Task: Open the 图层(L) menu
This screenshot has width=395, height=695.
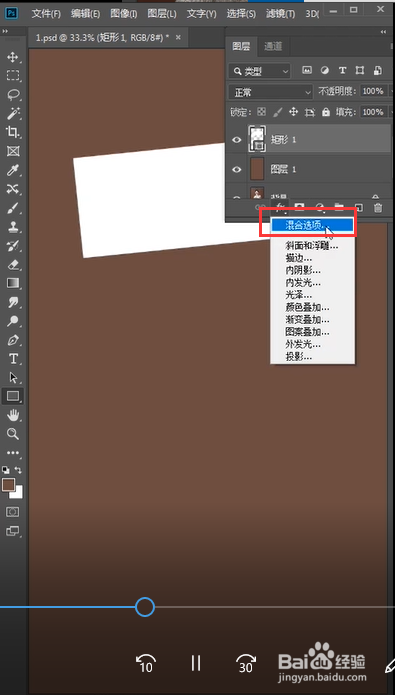Action: pos(162,14)
